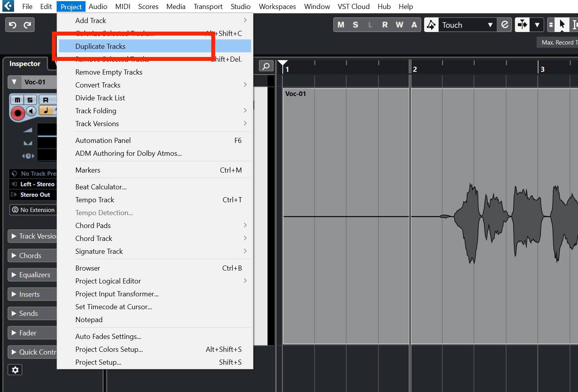Toggle musical timebase with the note icon
Screen dimensions: 578x392
point(47,111)
